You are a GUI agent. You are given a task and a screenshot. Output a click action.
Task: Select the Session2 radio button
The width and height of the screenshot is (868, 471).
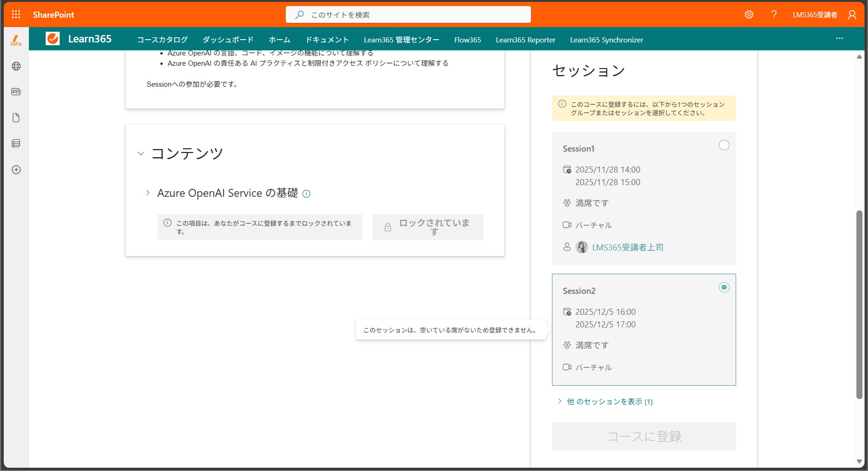[724, 287]
